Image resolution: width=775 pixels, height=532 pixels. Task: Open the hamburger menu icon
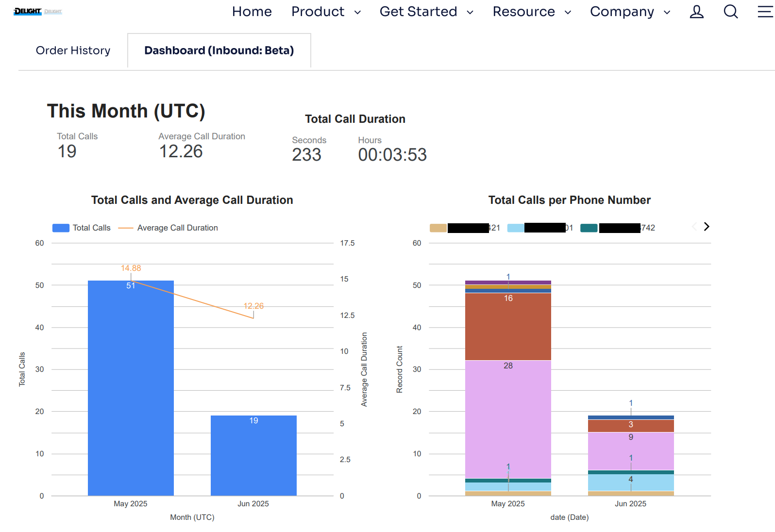(x=765, y=12)
